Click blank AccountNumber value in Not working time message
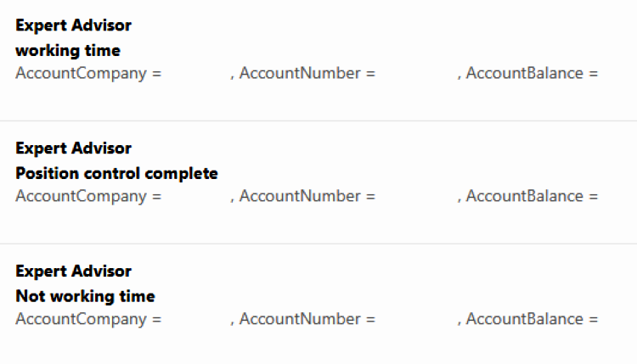 tap(416, 320)
